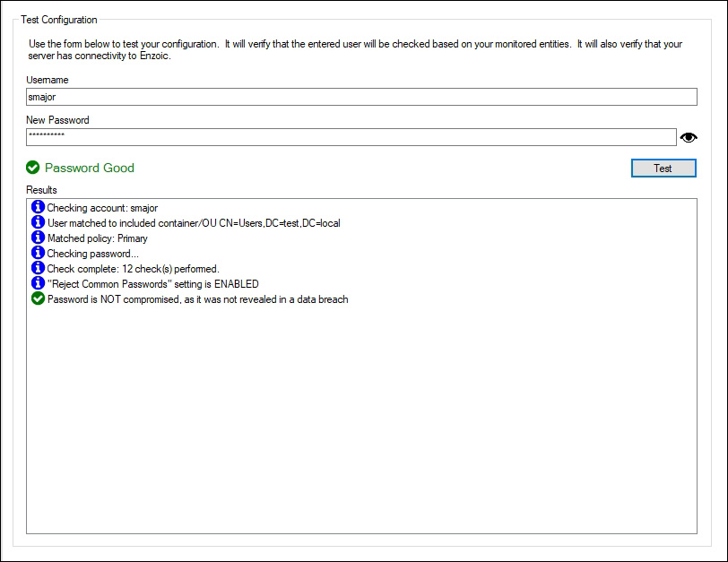Click the "Test Configuration" group title
Image resolution: width=728 pixels, height=562 pixels.
pyautogui.click(x=59, y=20)
